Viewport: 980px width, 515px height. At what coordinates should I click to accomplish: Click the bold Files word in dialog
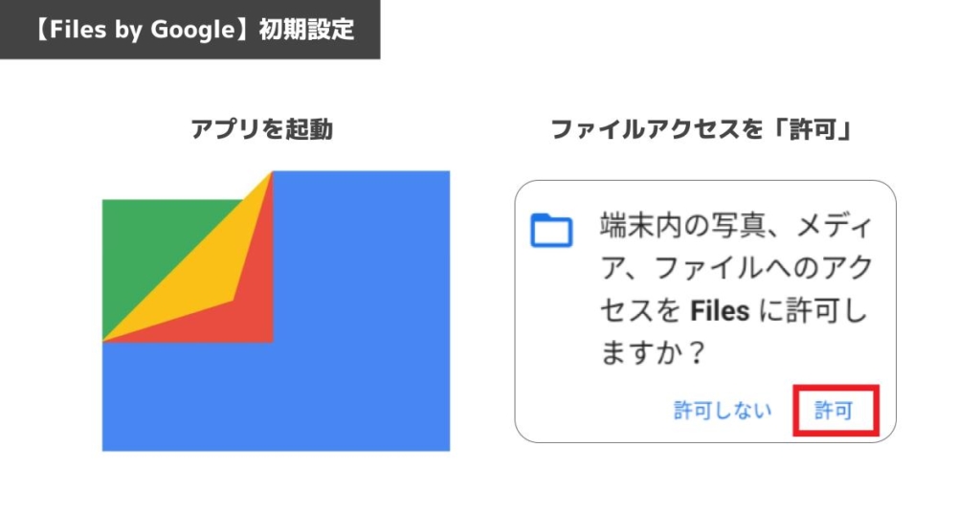tap(720, 310)
